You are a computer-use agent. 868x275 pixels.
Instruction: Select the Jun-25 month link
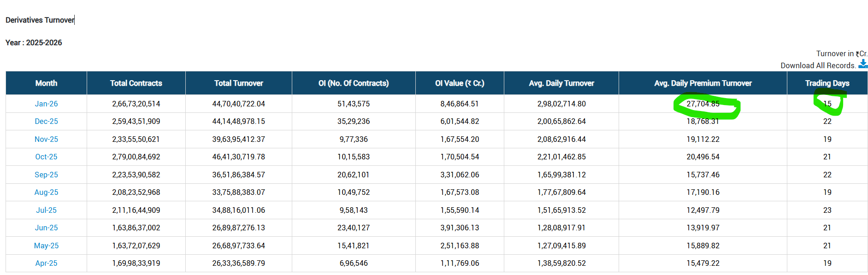pos(46,228)
